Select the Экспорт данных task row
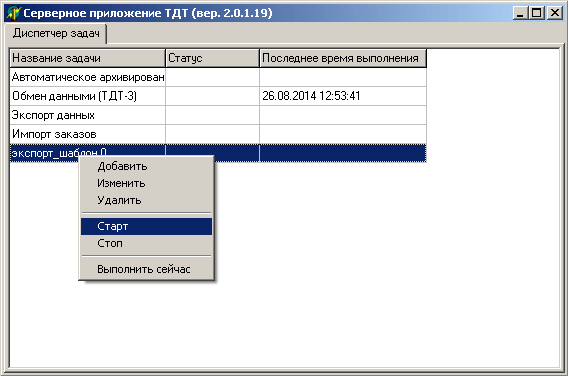Image resolution: width=568 pixels, height=376 pixels. coord(218,115)
